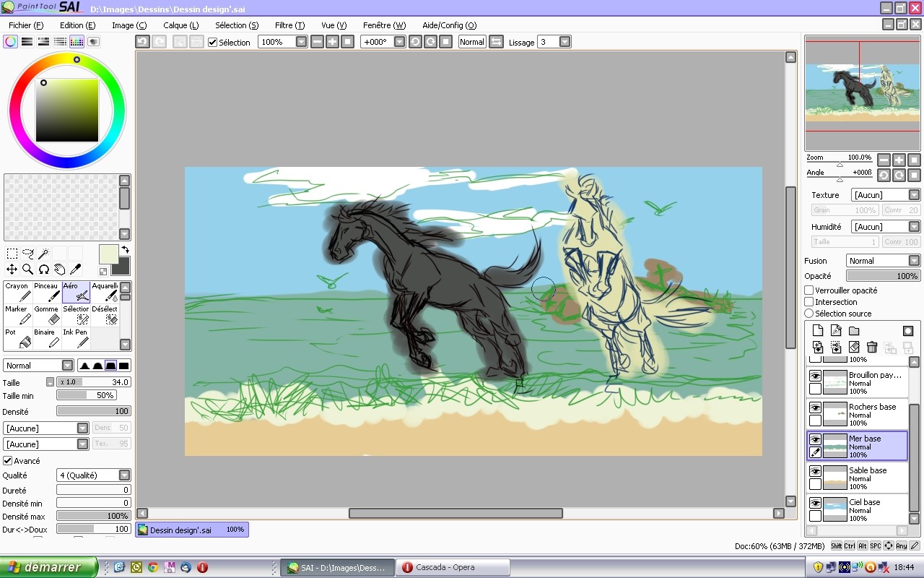Viewport: 924px width, 578px height.
Task: Select the Pinceau brush tool
Action: tap(46, 292)
